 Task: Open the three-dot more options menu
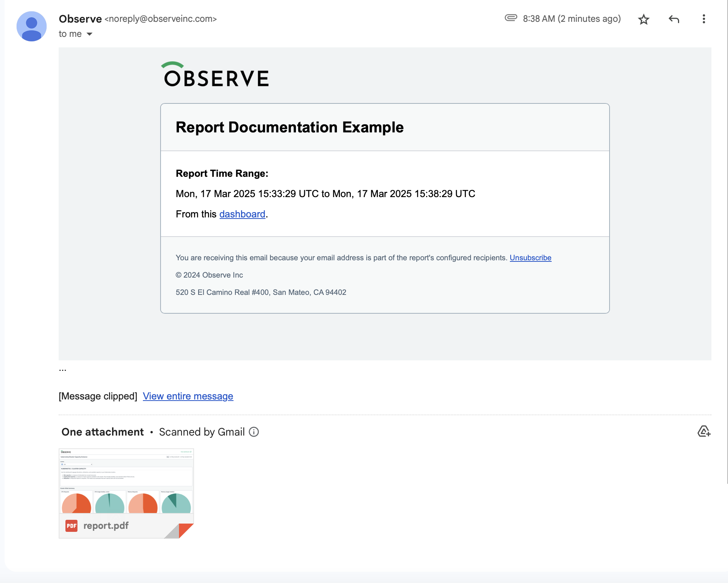[x=704, y=19]
